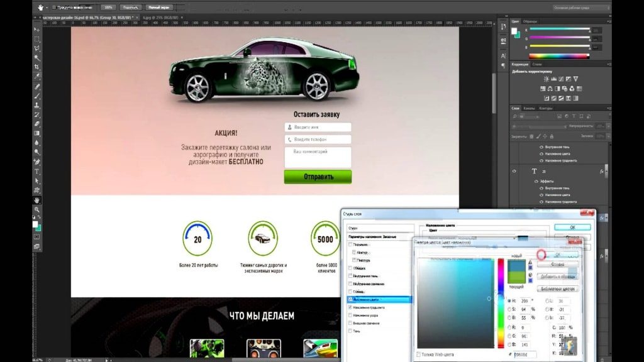This screenshot has width=644, height=362.
Task: Uncheck the Наложение градиента effect checkbox
Action: coord(350,307)
